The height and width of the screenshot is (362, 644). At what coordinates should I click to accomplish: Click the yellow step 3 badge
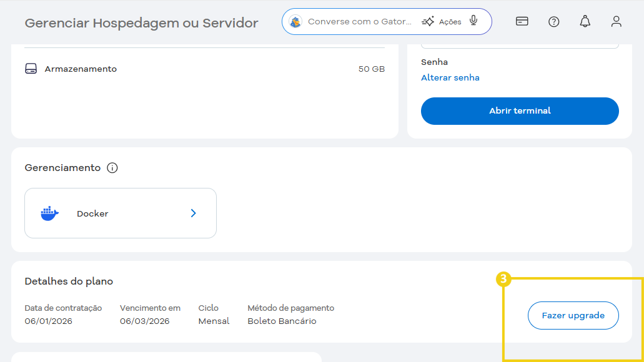503,280
